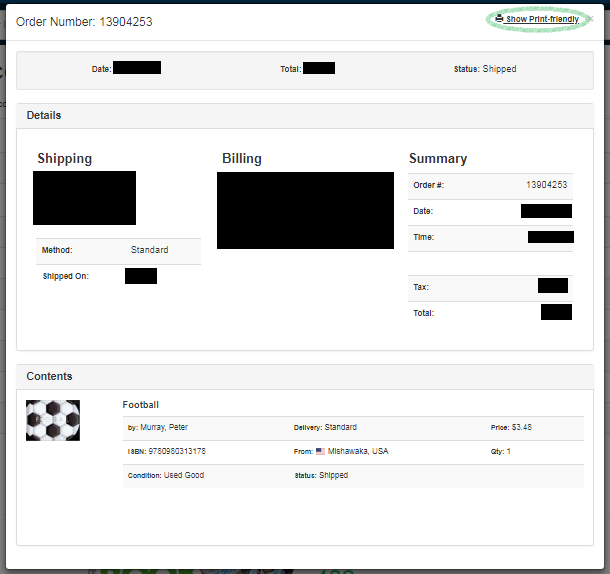The width and height of the screenshot is (610, 574).
Task: Click the Shipped On label
Action: point(66,276)
